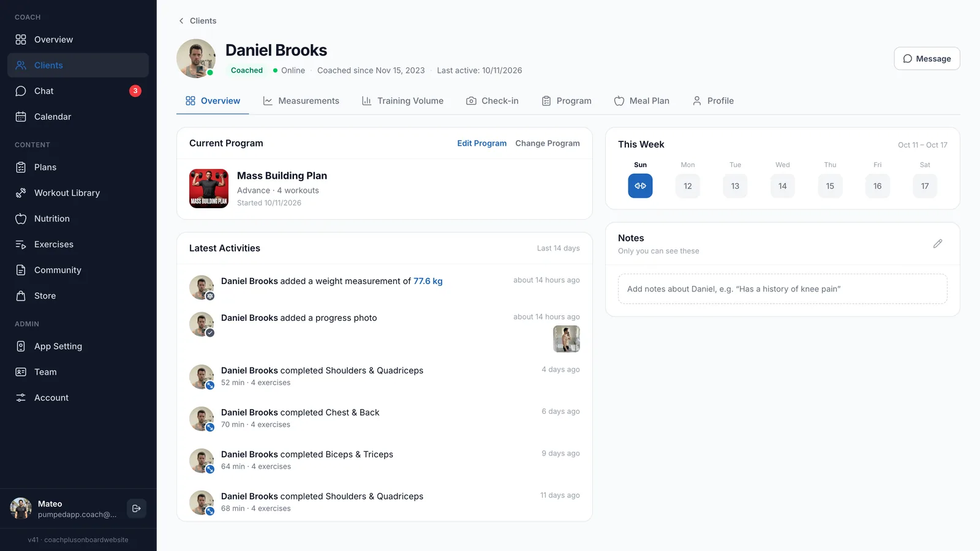The image size is (980, 551).
Task: Select Monday 12 in This Week
Action: [688, 186]
